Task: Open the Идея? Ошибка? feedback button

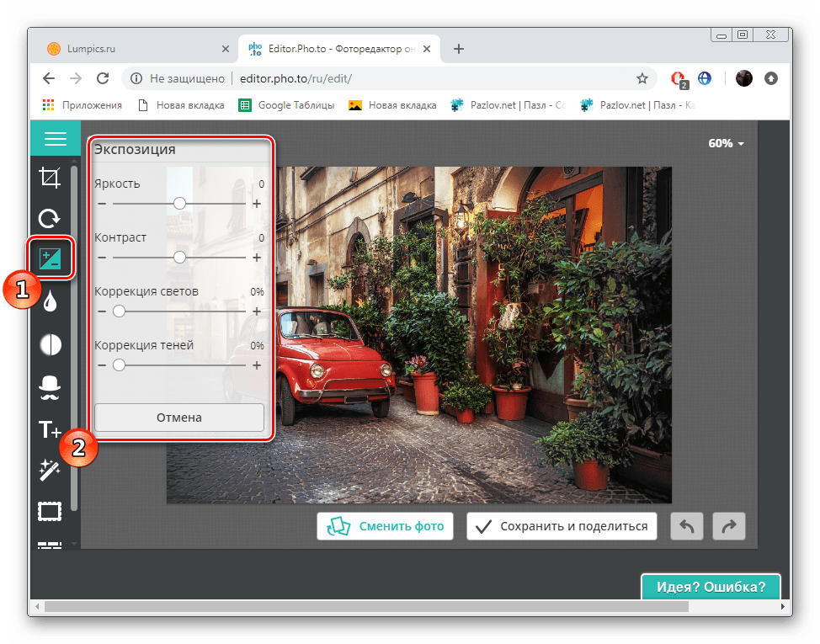Action: 711,587
